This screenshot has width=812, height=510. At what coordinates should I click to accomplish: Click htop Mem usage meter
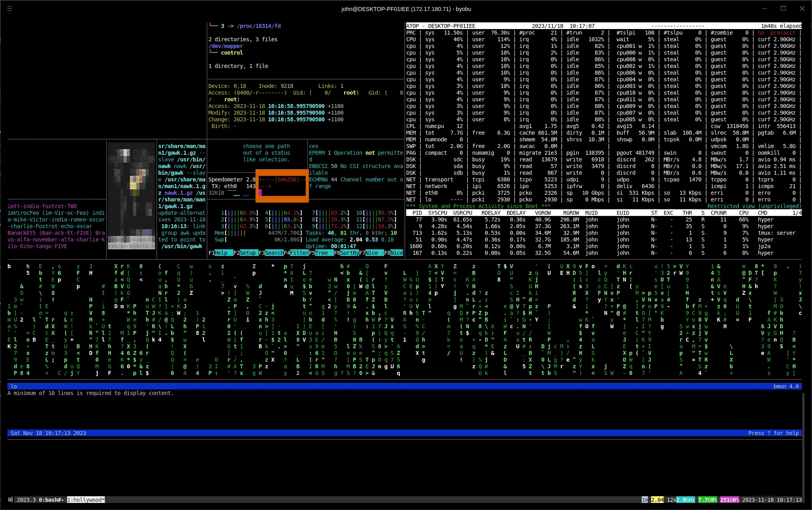[x=259, y=233]
